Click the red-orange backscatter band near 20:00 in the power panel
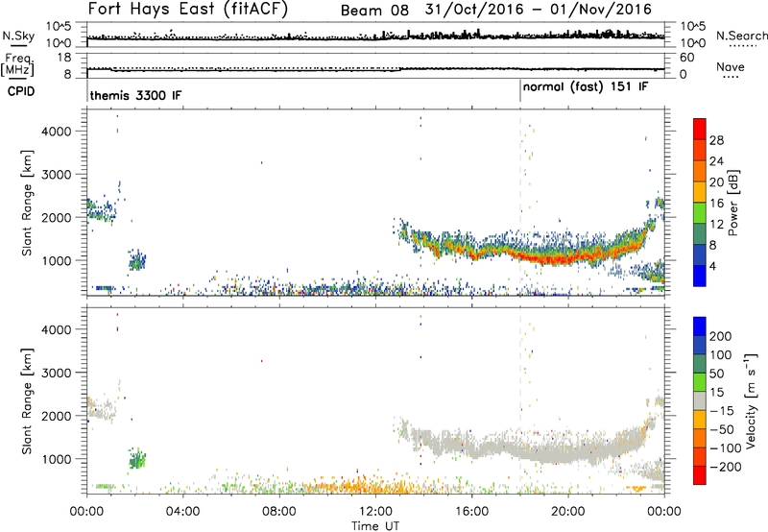The width and height of the screenshot is (768, 532). point(568,257)
